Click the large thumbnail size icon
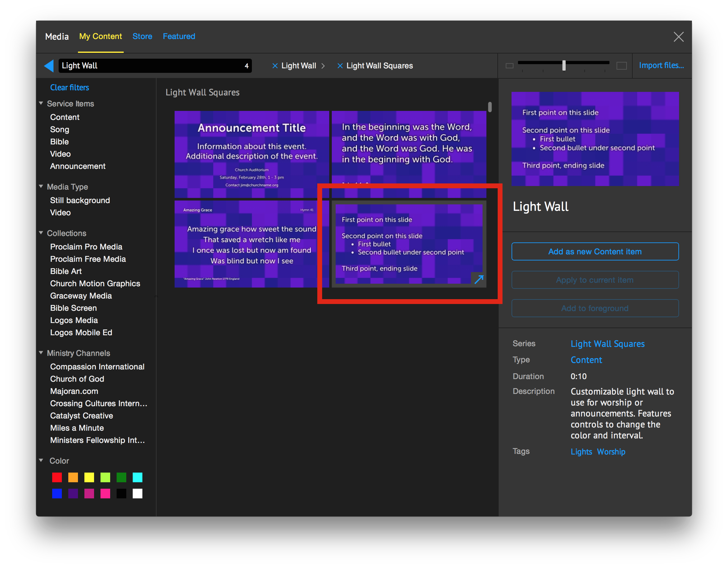 pos(621,66)
